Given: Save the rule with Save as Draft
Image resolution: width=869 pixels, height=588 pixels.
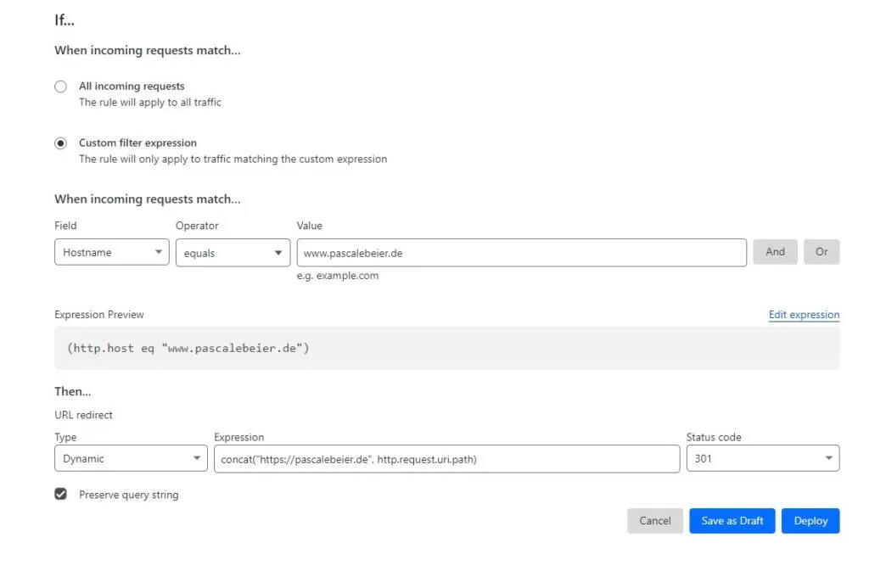Looking at the screenshot, I should (732, 521).
